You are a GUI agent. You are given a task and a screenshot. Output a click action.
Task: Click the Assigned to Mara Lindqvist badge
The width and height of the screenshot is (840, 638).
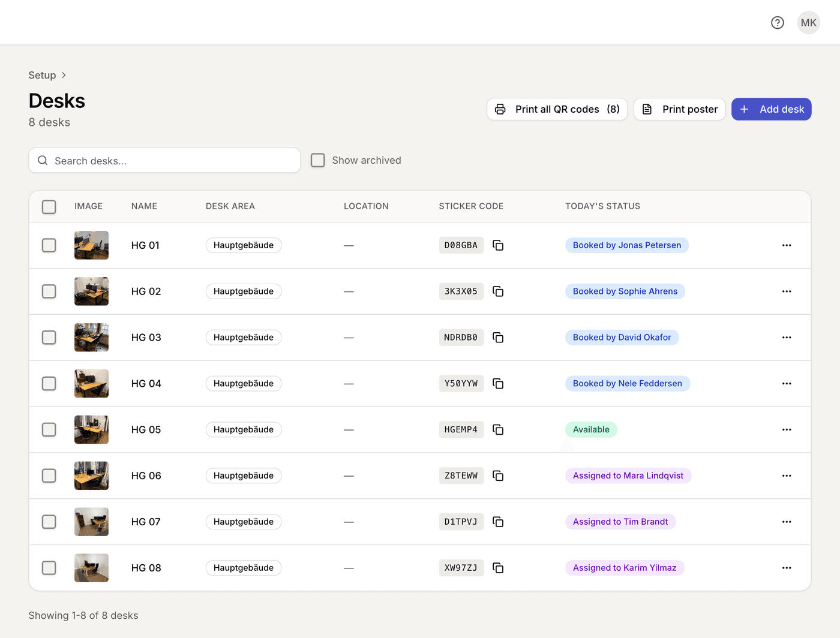[628, 476]
